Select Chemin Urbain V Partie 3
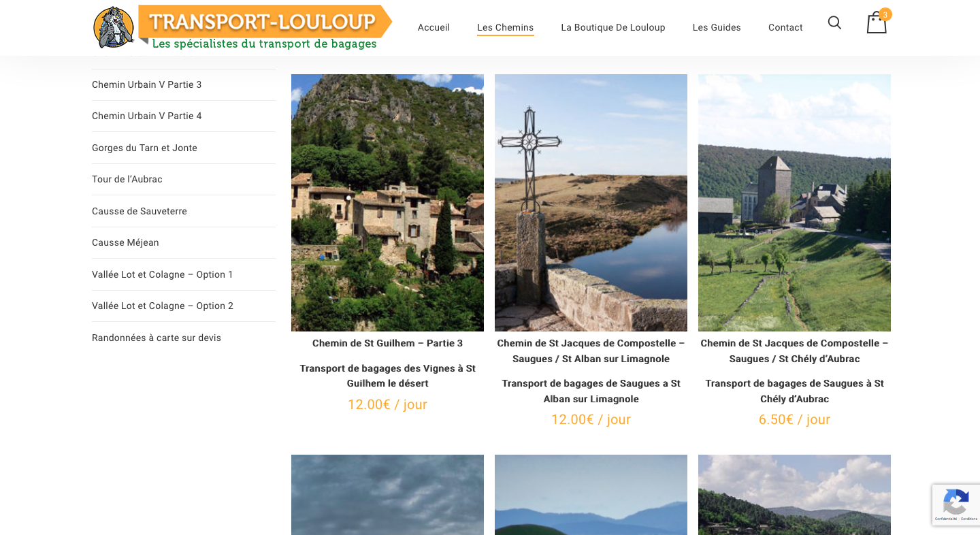This screenshot has height=535, width=980. pos(147,84)
